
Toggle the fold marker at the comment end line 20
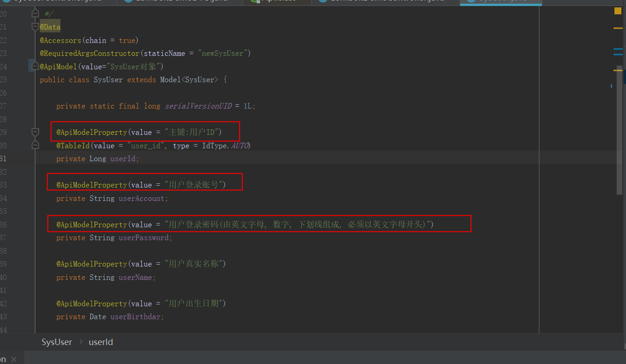35,14
